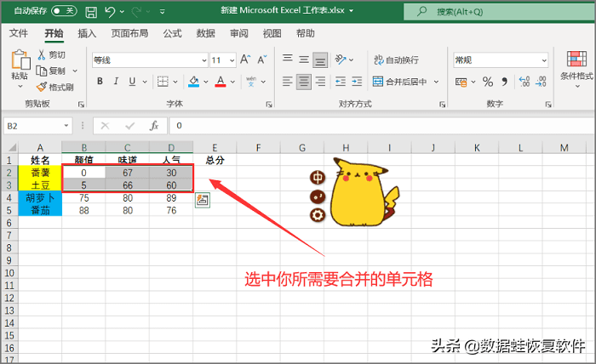
Task: Select cell containing 胡萝卜
Action: coord(40,197)
